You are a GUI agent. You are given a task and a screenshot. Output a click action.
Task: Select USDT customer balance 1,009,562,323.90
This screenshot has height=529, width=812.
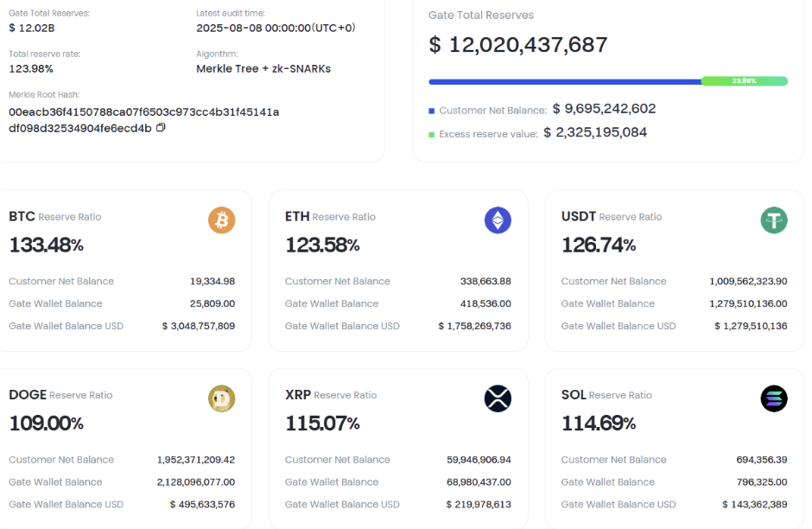[x=748, y=281]
